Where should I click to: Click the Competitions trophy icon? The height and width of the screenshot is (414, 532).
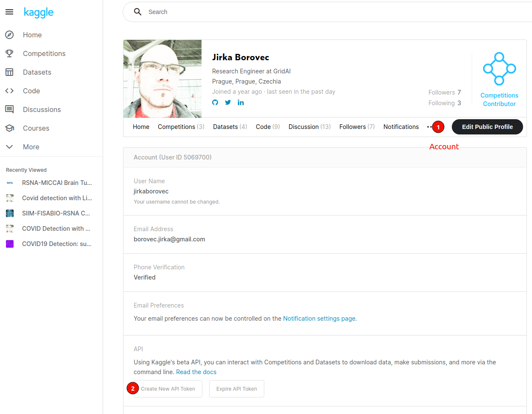point(9,53)
